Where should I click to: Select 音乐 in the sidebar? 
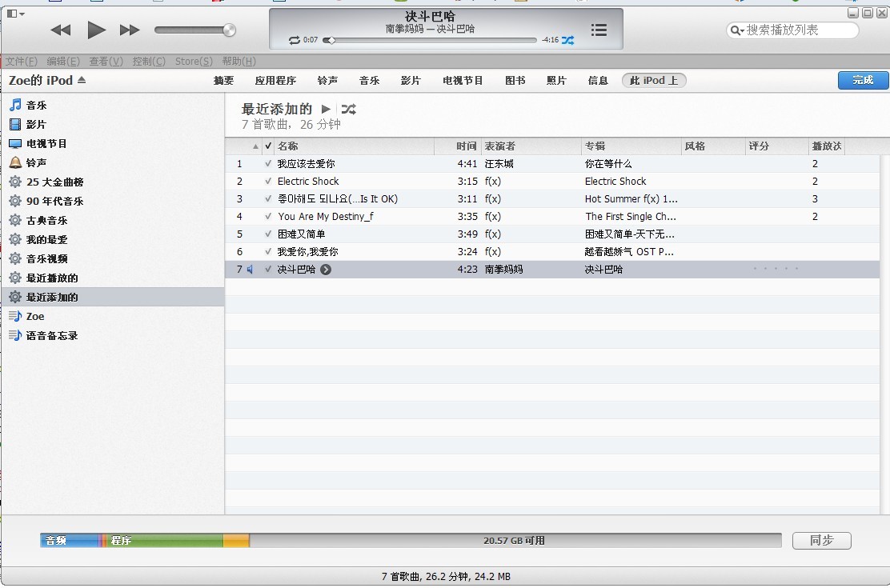point(112,105)
